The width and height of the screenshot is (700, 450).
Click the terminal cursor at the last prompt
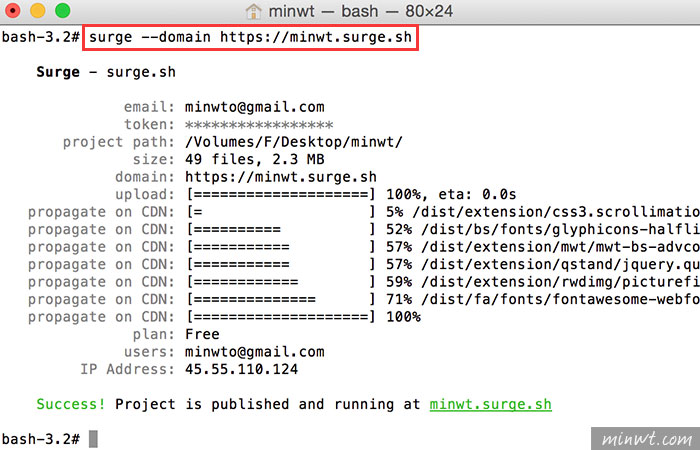pos(93,439)
